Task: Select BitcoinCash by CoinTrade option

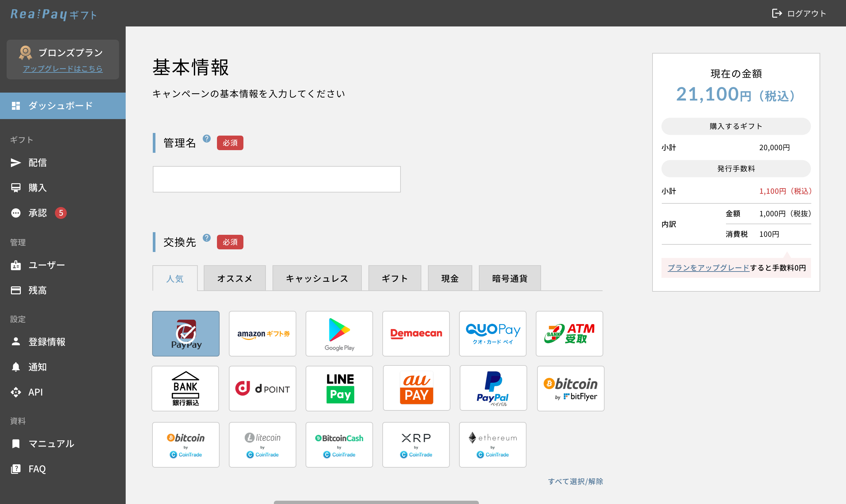Action: [x=339, y=445]
